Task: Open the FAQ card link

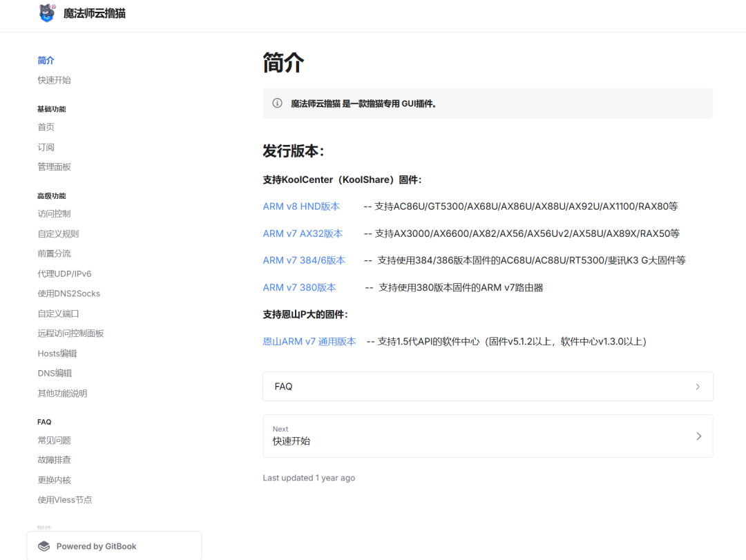Action: click(x=488, y=387)
